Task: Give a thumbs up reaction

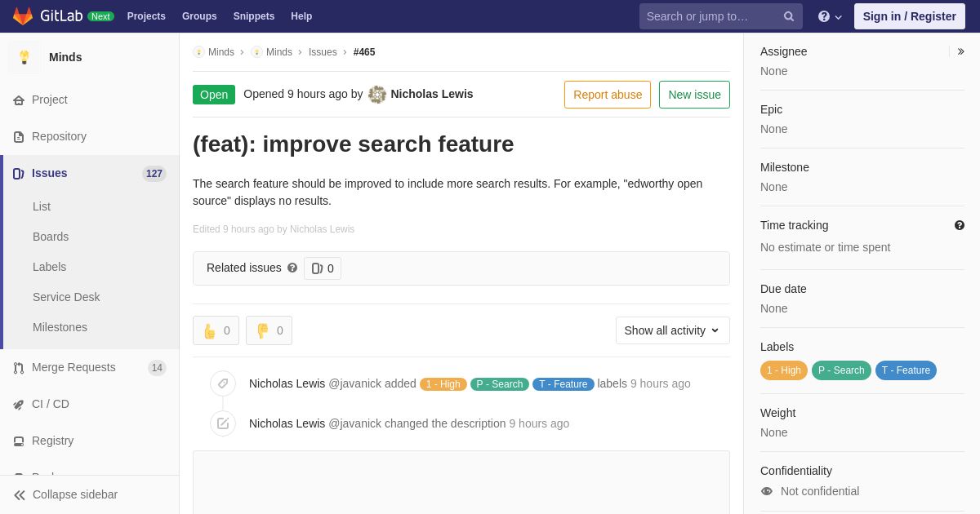Action: point(216,330)
